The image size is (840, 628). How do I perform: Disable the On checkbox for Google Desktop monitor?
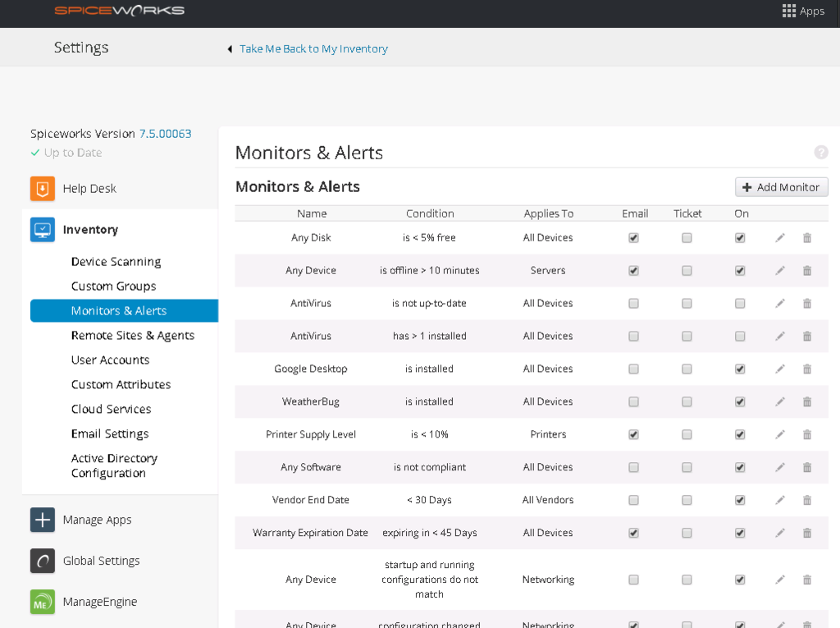pos(740,369)
